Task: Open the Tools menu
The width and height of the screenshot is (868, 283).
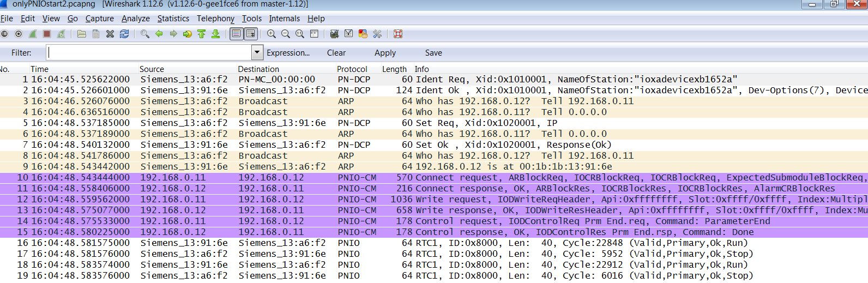Action: (x=252, y=19)
